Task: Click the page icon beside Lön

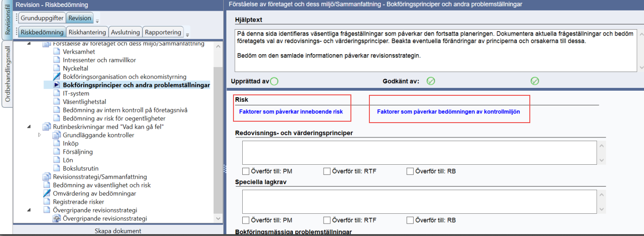Action: click(57, 160)
